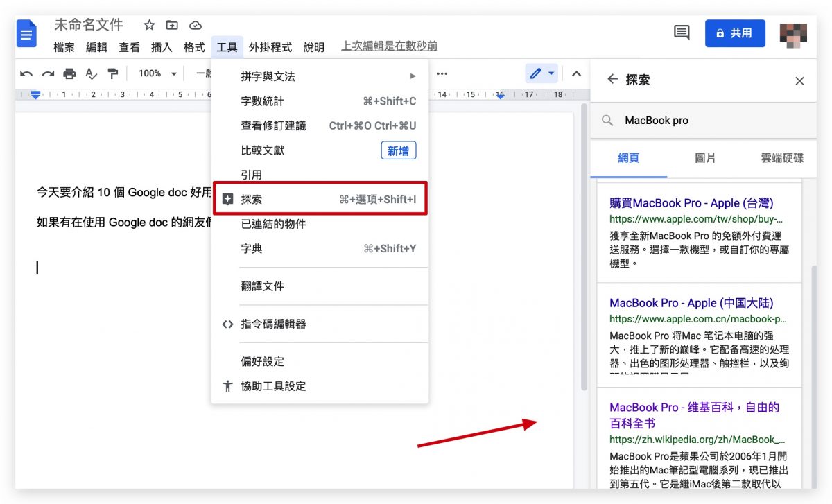Image resolution: width=832 pixels, height=504 pixels.
Task: Open the 查看 menu
Action: [129, 47]
